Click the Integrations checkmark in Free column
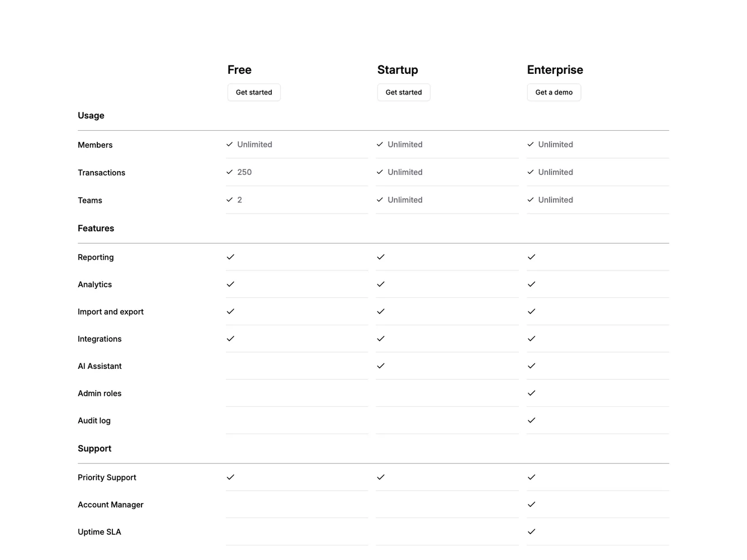 tap(230, 339)
